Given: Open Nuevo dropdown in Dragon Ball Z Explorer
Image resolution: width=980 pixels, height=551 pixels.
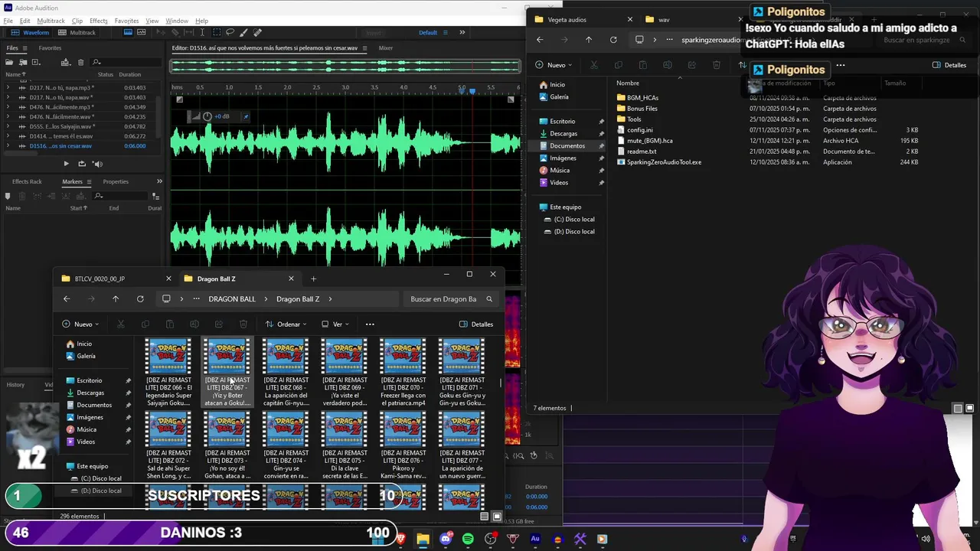Looking at the screenshot, I should (80, 324).
